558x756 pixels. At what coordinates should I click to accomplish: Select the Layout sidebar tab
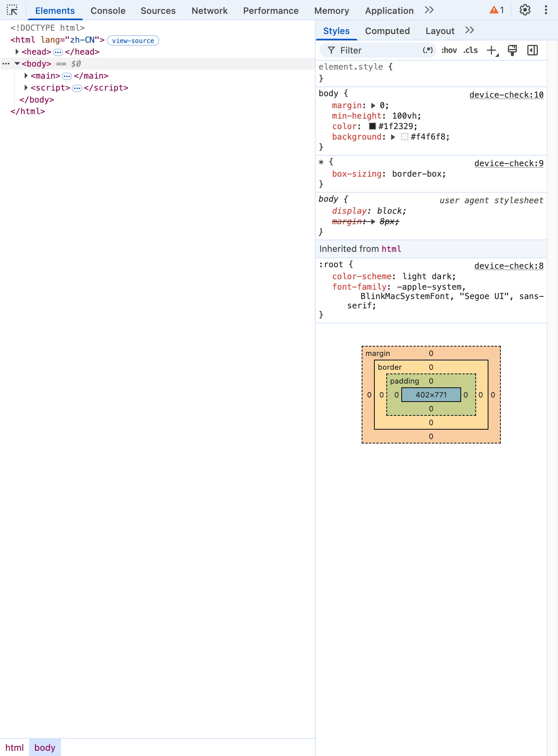pyautogui.click(x=440, y=31)
